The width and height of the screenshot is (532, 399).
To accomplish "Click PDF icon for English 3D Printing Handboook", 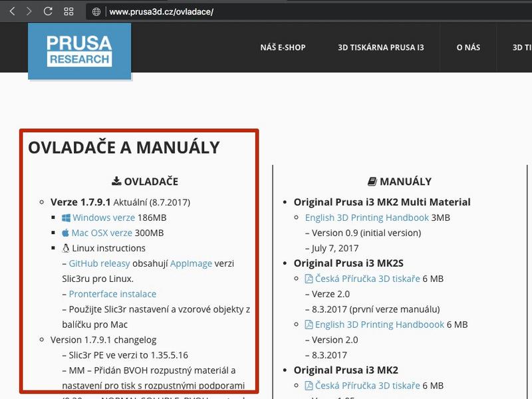I will pos(309,325).
